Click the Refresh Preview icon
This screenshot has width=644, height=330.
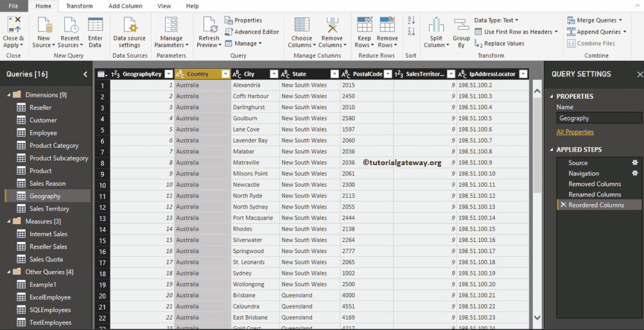click(209, 26)
